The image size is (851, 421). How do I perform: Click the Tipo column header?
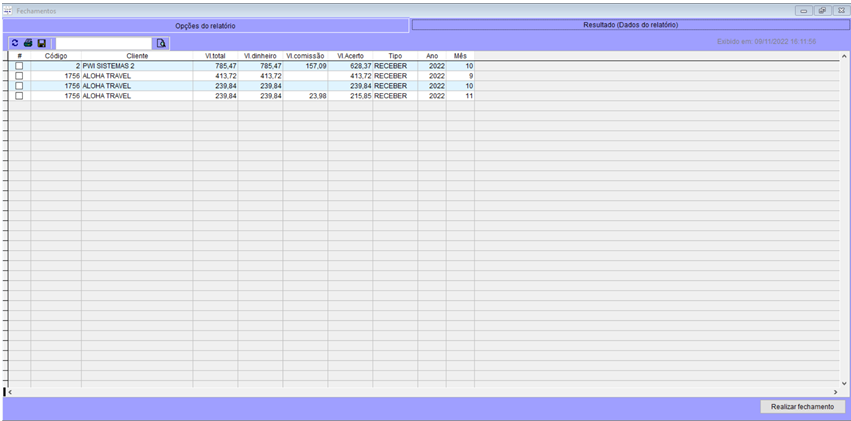point(395,56)
